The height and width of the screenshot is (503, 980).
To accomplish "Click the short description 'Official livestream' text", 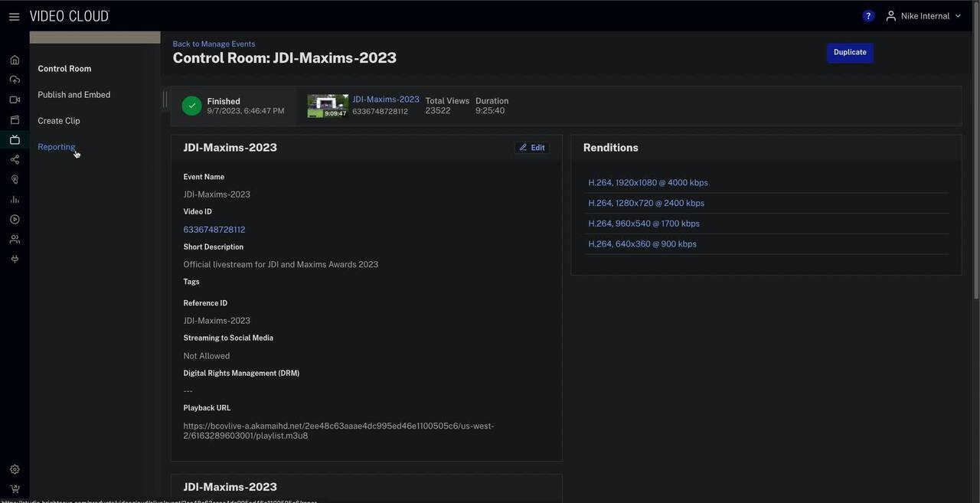I will [x=281, y=265].
